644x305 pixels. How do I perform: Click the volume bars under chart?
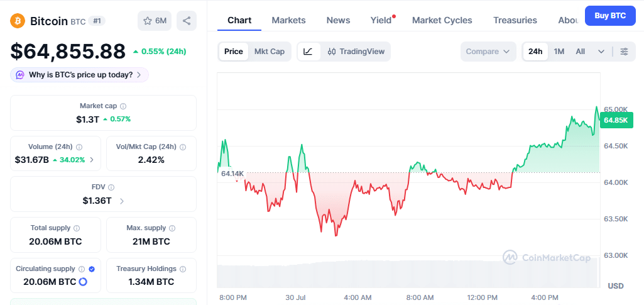(407, 274)
